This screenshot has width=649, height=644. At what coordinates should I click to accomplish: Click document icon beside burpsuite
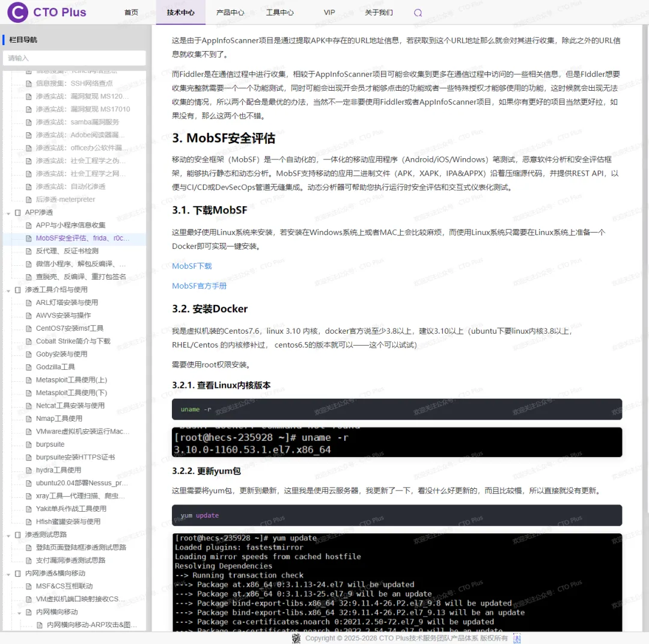click(29, 444)
